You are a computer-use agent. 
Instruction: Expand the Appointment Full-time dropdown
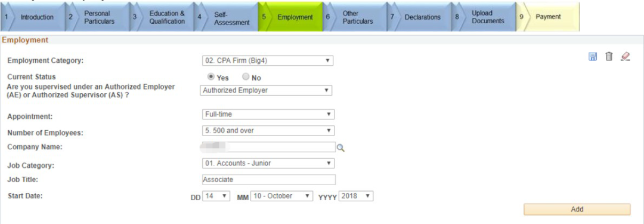click(x=268, y=114)
